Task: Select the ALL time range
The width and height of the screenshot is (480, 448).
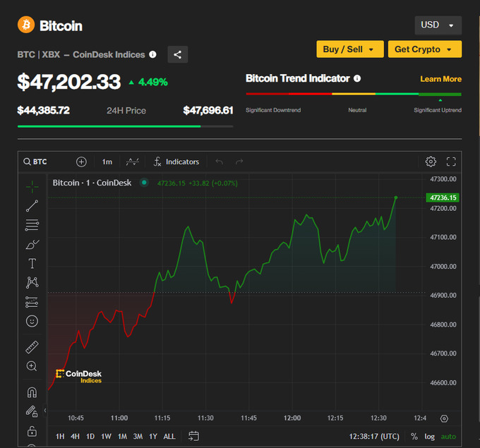Action: (x=169, y=437)
